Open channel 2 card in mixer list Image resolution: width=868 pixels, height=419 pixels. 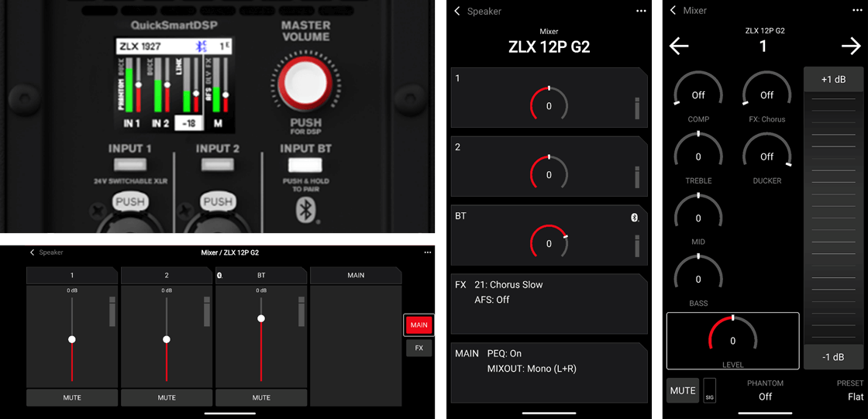tap(549, 166)
